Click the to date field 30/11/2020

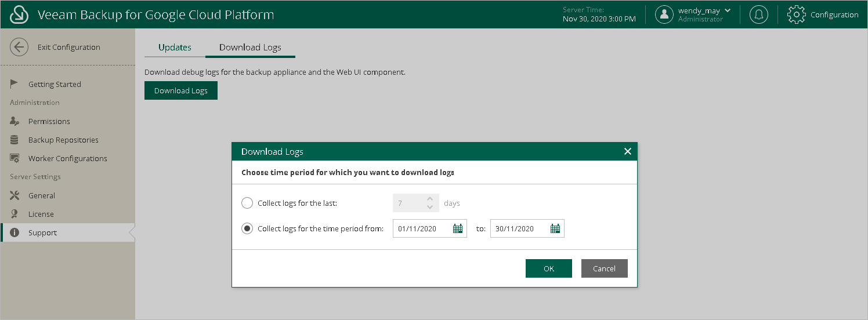[527, 228]
